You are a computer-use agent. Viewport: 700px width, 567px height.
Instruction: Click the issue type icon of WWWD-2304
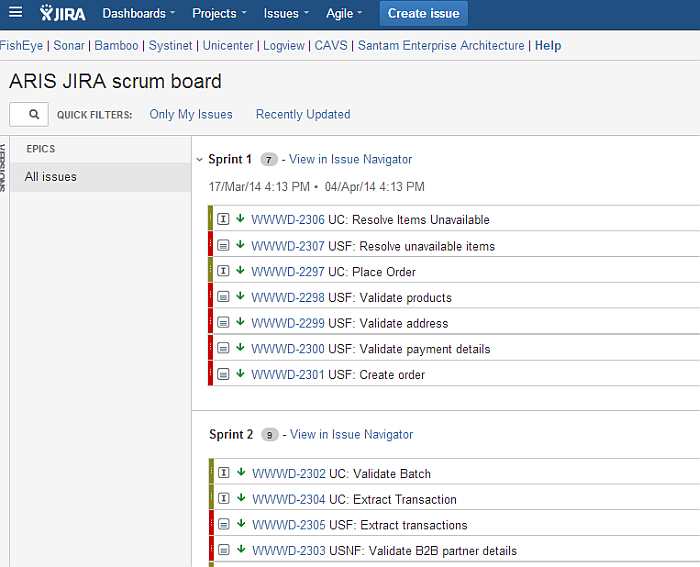(224, 498)
